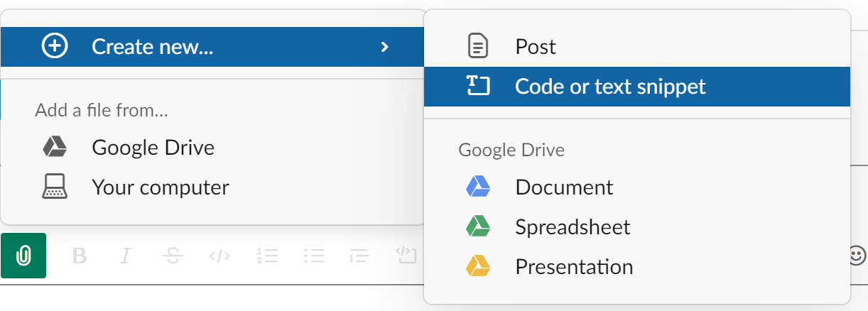This screenshot has height=311, width=868.
Task: Insert a bulleted list
Action: pyautogui.click(x=314, y=256)
